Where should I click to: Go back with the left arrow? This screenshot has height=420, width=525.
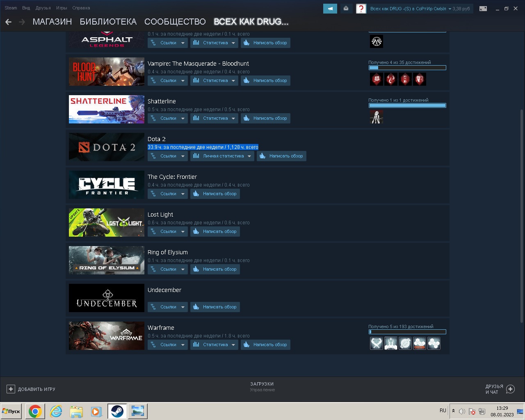[x=8, y=22]
